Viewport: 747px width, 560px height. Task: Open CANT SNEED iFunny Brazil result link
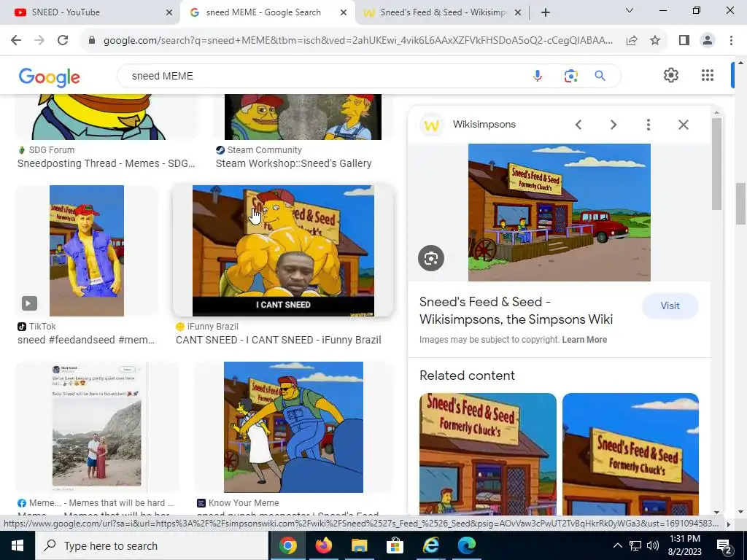coord(278,340)
